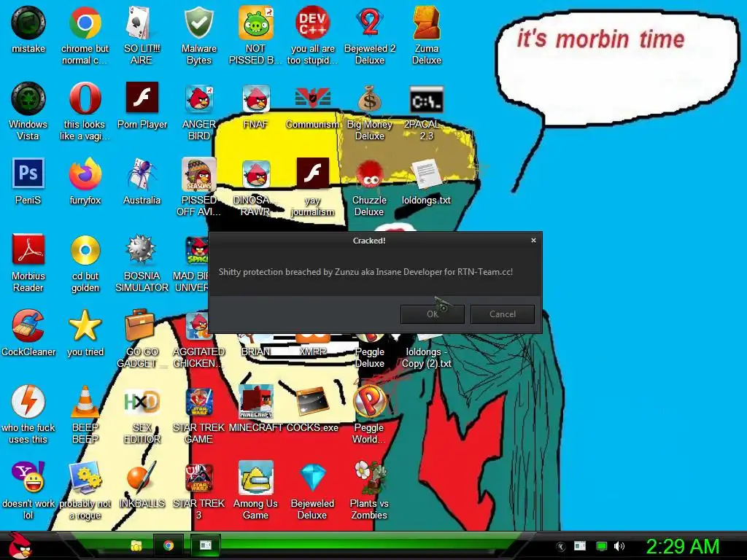Launch the 'yay journalism' Flash icon
The height and width of the screenshot is (560, 747).
click(x=312, y=174)
